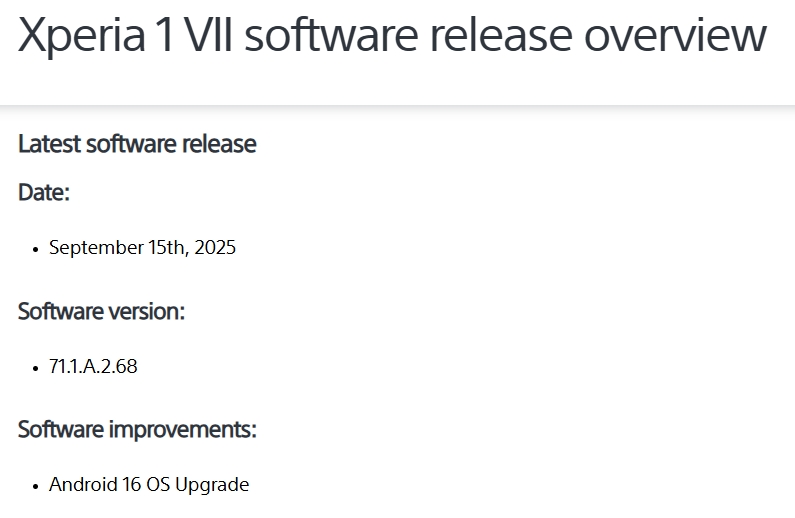Image resolution: width=795 pixels, height=518 pixels.
Task: Click the word Xperia in the page title
Action: 82,36
